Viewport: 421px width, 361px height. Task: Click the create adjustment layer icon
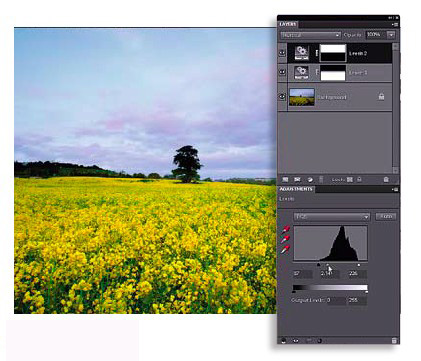pyautogui.click(x=310, y=179)
